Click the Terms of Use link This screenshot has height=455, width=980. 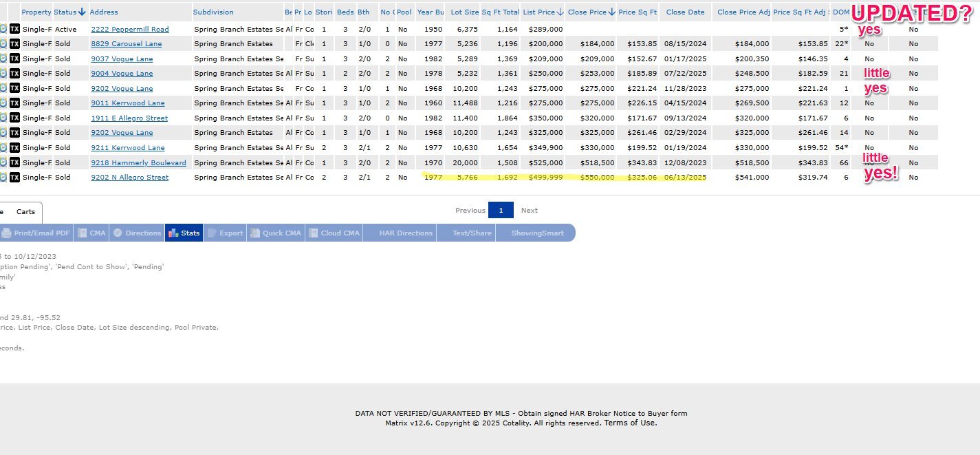click(630, 423)
